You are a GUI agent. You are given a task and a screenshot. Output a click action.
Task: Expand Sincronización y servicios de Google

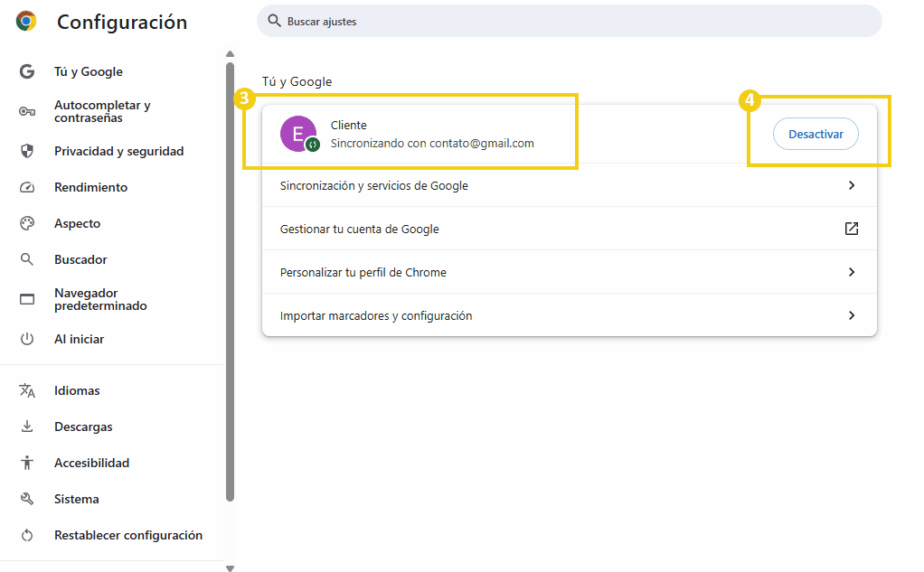coord(851,185)
